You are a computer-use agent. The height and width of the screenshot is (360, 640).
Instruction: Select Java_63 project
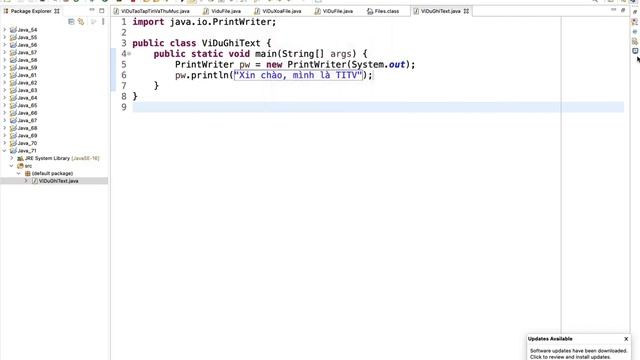coord(27,90)
